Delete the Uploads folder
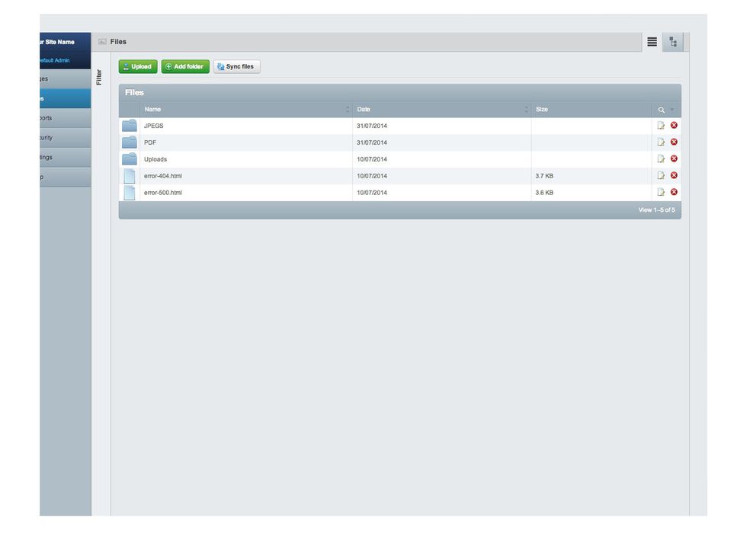 point(674,158)
